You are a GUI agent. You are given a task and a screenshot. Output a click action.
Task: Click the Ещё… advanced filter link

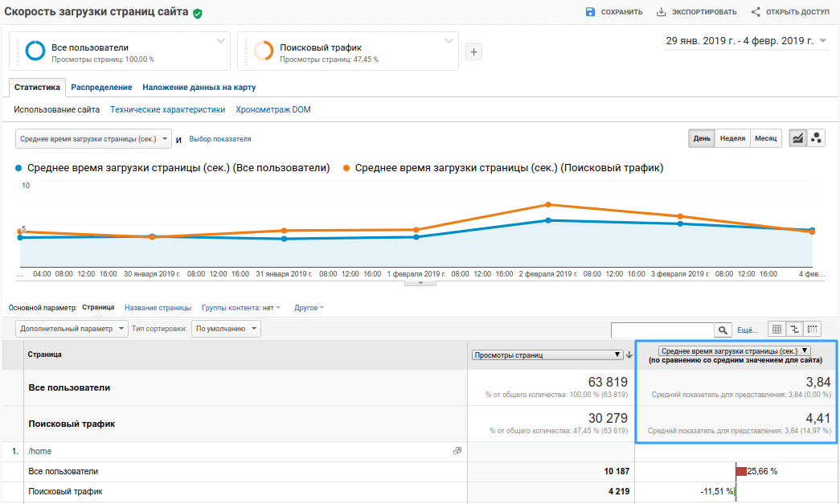click(748, 330)
